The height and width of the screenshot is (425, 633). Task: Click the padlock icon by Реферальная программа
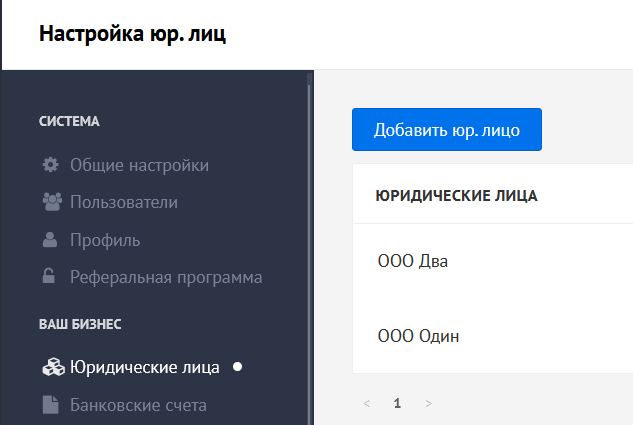[x=49, y=276]
